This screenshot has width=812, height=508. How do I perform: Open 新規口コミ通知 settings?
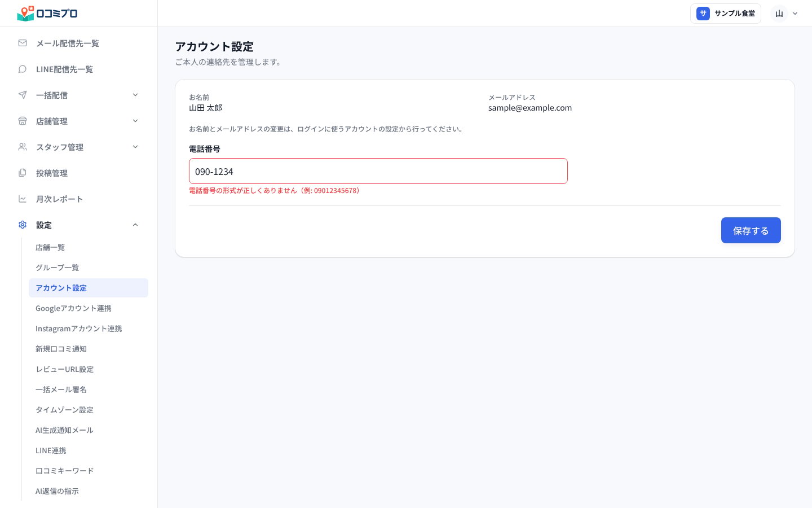[89, 349]
